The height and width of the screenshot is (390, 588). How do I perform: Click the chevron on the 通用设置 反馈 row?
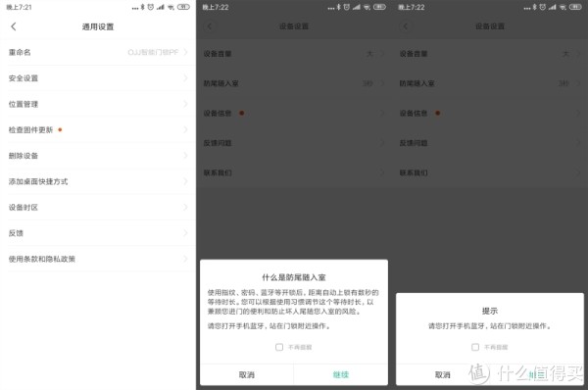click(x=185, y=233)
